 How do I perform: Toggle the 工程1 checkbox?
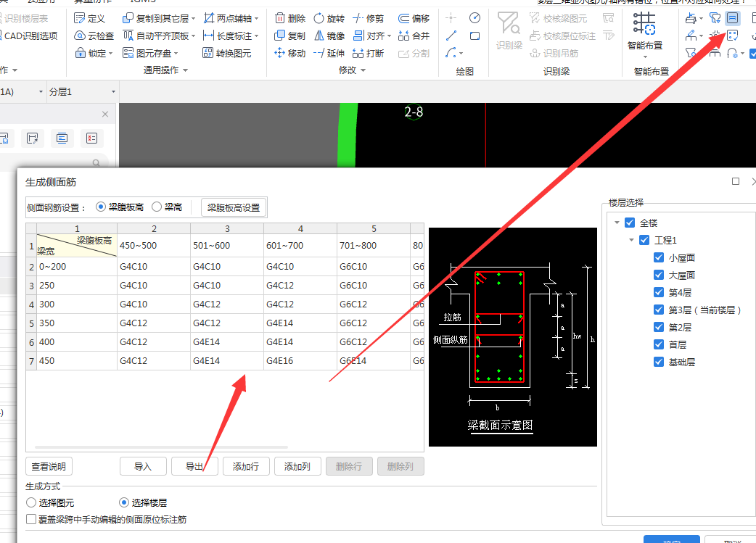644,240
